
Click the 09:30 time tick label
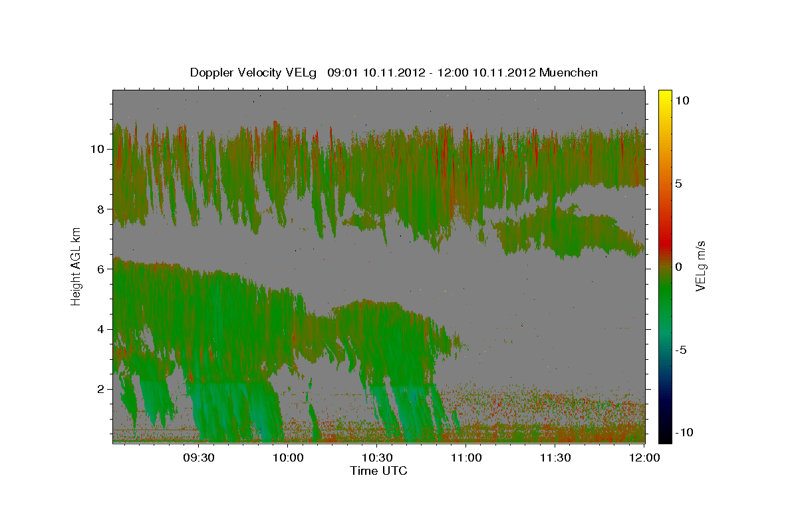[x=199, y=458]
